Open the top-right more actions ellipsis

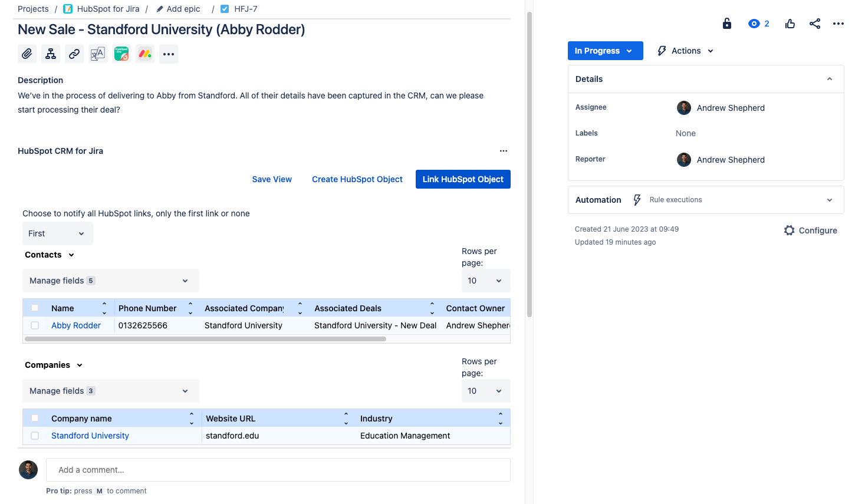(838, 24)
